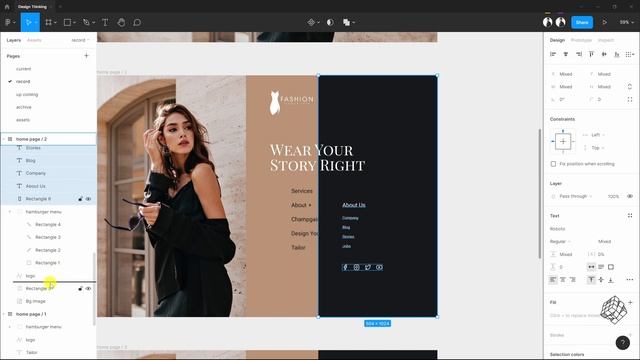Click Align horizontal centers icon

(566, 54)
